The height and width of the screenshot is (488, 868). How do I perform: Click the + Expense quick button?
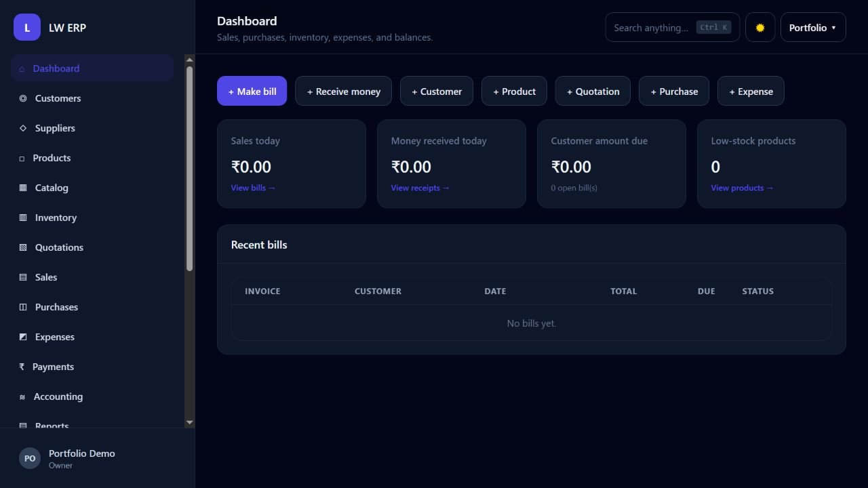[x=751, y=91]
